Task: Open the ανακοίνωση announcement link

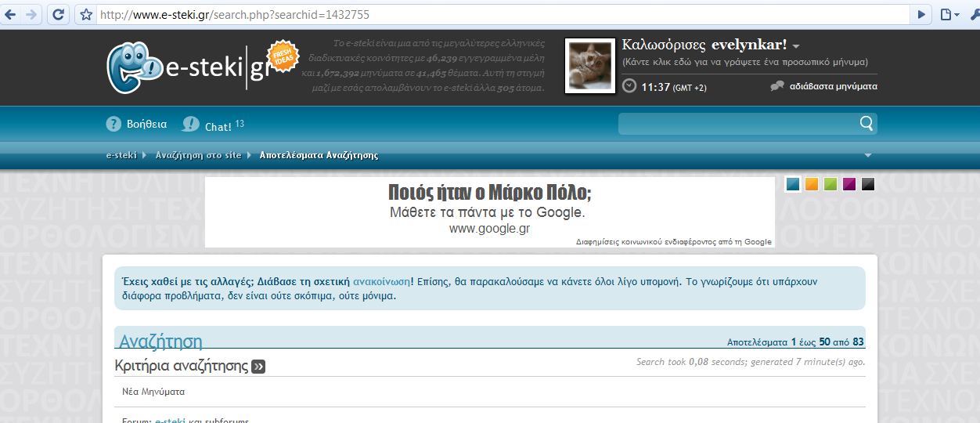Action: click(x=381, y=280)
